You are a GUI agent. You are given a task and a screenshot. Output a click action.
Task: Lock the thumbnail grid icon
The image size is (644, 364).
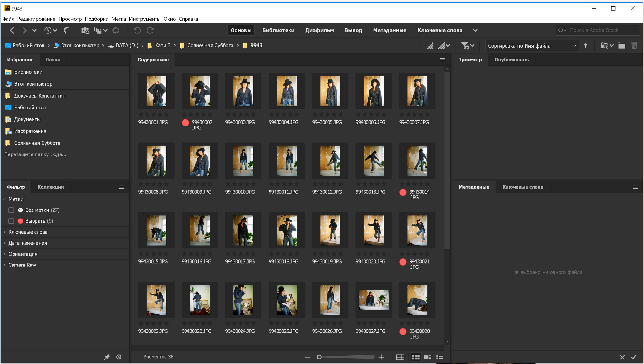[400, 357]
